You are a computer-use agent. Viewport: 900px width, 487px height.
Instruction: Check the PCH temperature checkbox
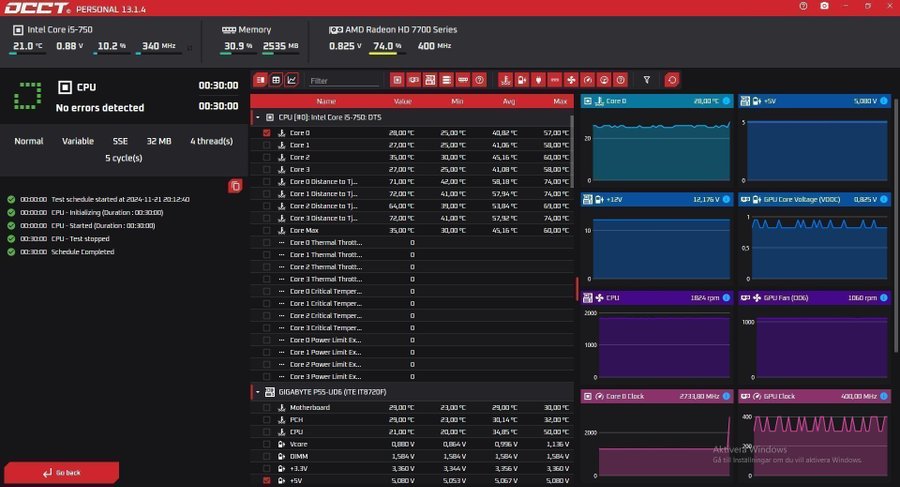[266, 420]
